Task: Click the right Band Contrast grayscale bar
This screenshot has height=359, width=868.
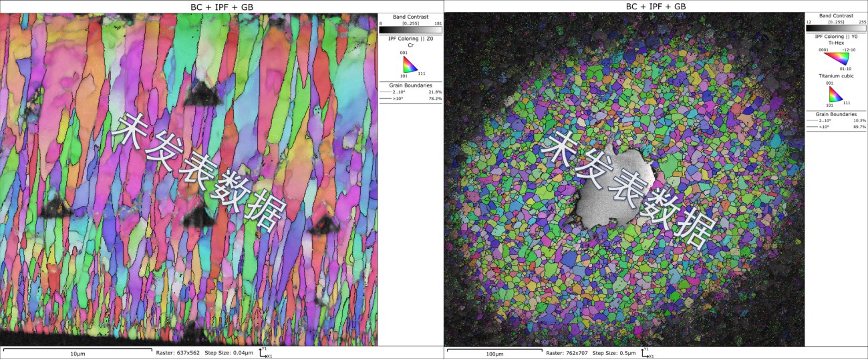Action: pos(835,27)
